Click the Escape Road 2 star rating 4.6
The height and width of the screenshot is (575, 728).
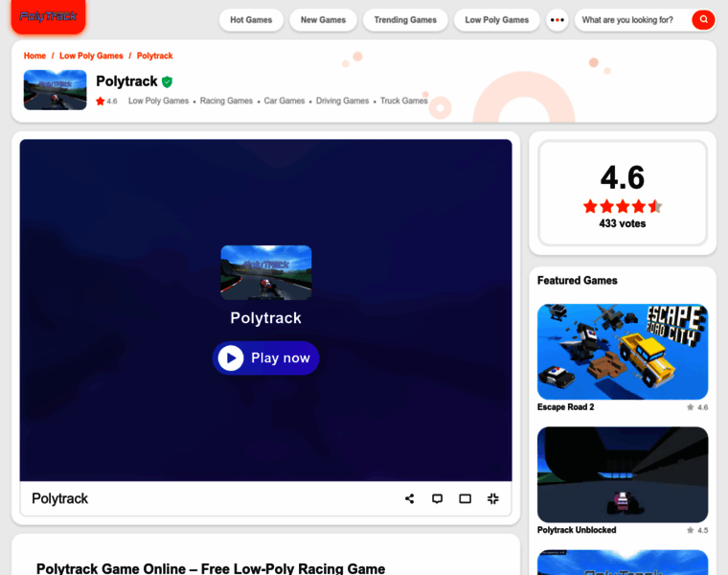coord(697,407)
